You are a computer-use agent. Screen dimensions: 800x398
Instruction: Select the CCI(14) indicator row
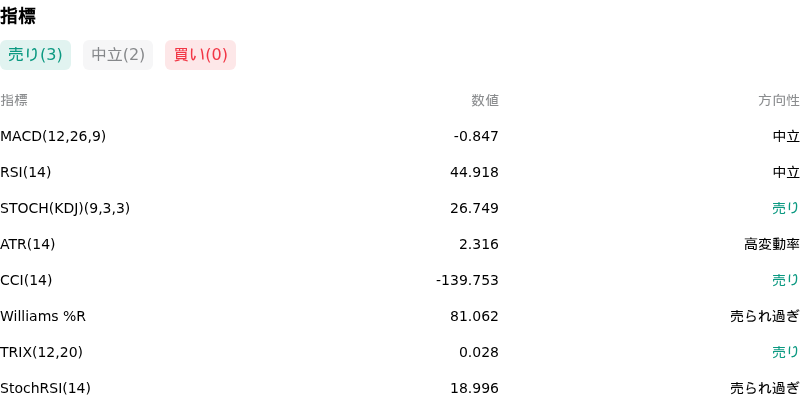[x=400, y=280]
